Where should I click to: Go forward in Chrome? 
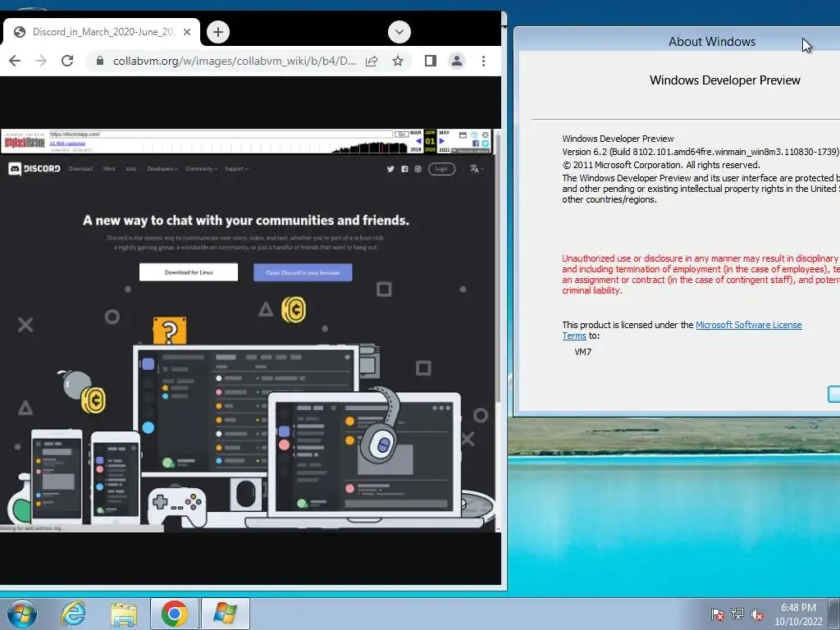(x=41, y=61)
